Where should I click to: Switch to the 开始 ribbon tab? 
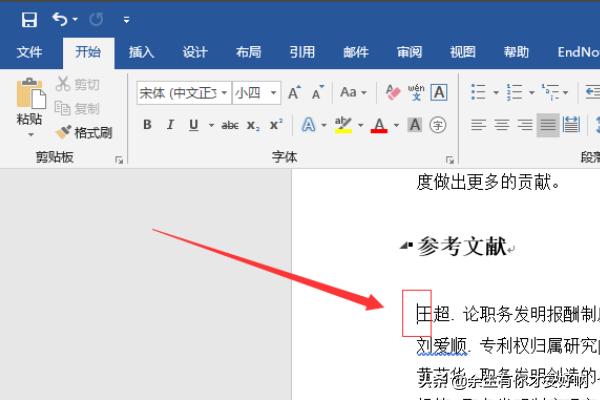coord(88,52)
